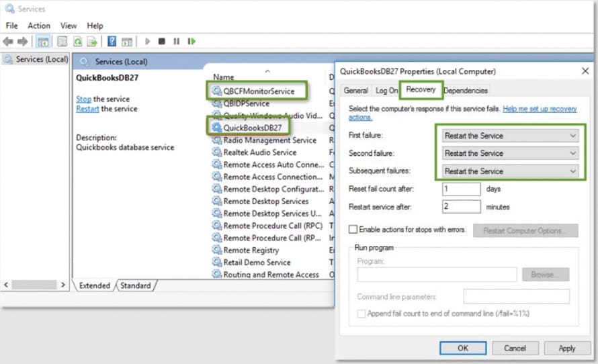Click the Cancel button

click(515, 348)
